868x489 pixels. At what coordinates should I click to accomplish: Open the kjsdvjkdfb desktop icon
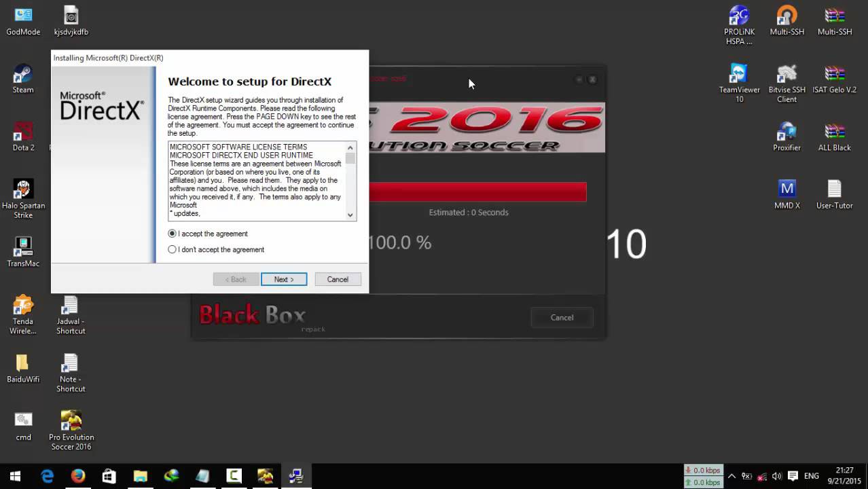point(71,21)
